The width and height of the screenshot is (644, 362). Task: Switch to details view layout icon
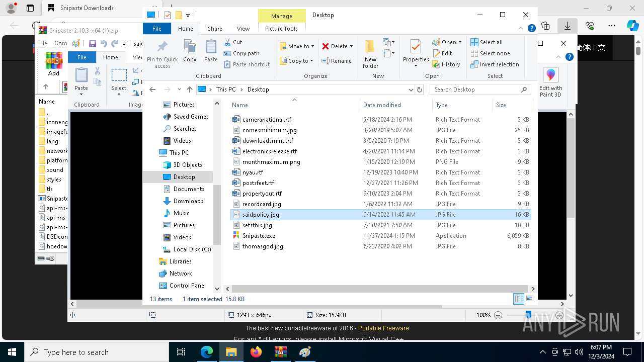(519, 299)
